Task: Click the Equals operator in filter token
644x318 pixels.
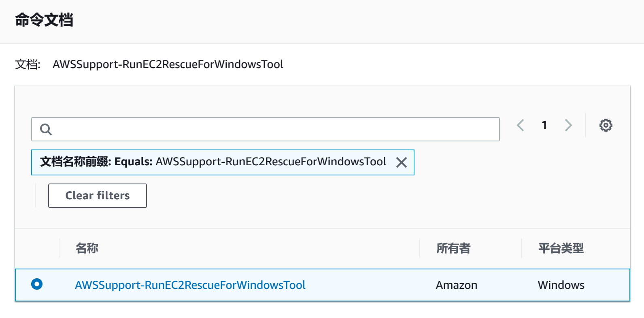Action: click(x=134, y=162)
